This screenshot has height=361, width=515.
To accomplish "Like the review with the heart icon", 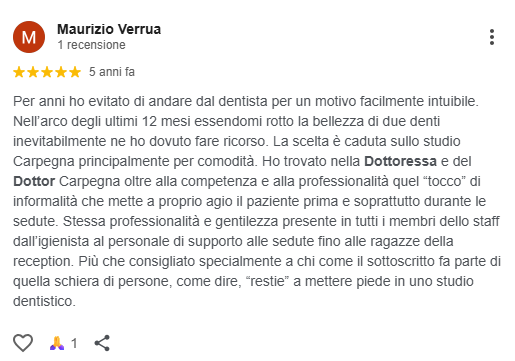I will click(x=23, y=343).
